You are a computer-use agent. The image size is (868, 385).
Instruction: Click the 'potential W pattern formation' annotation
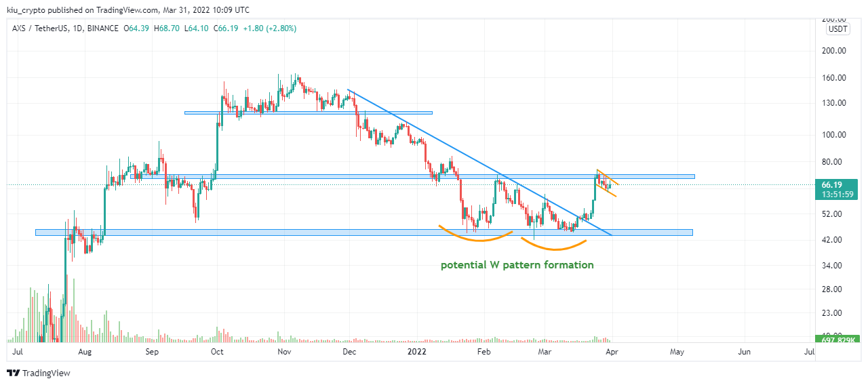(x=517, y=265)
